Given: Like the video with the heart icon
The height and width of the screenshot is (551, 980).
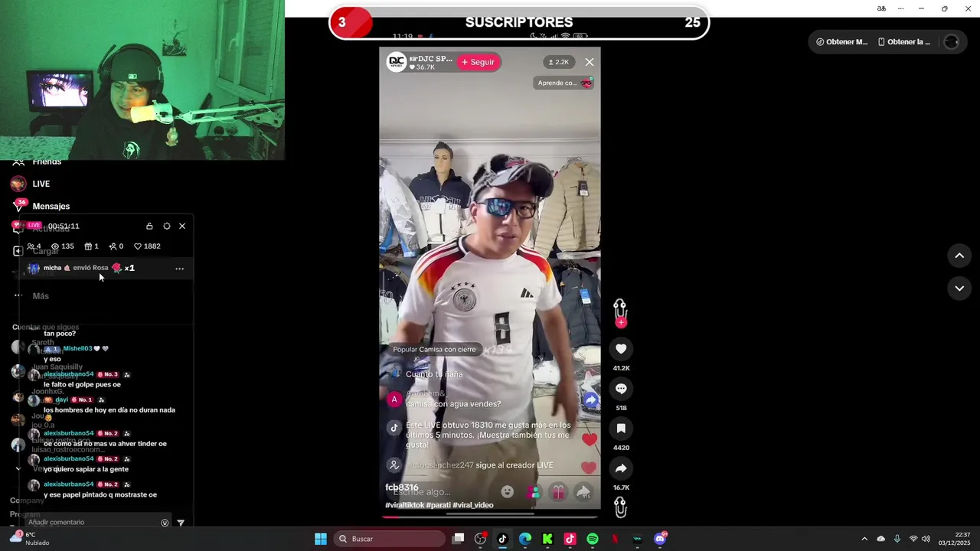Looking at the screenshot, I should (x=621, y=349).
